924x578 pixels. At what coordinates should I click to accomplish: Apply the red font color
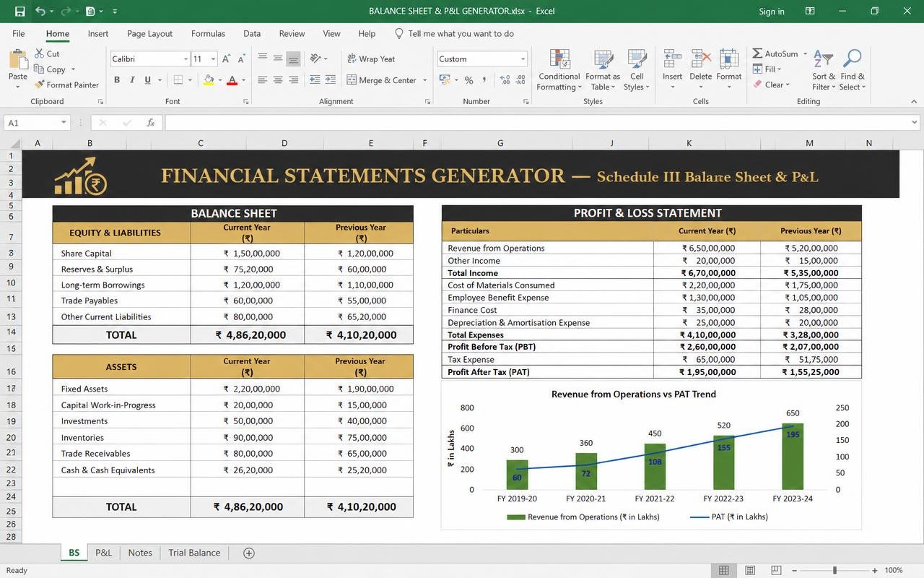232,80
